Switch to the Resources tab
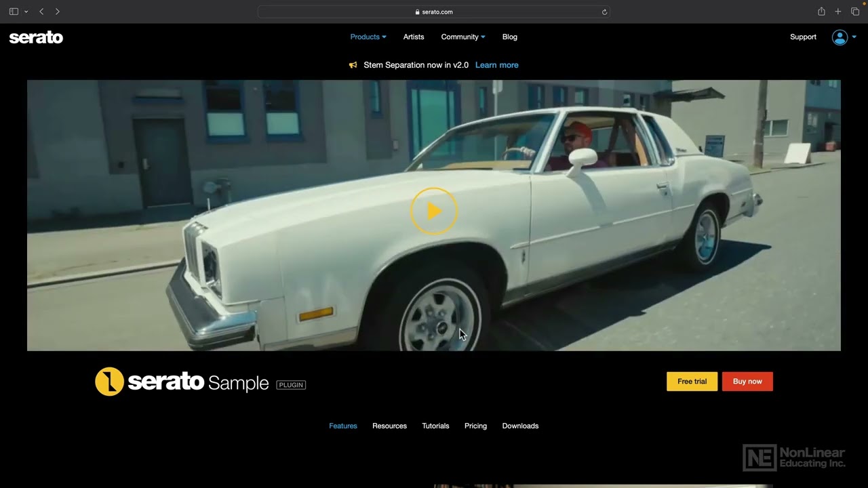 pos(389,426)
